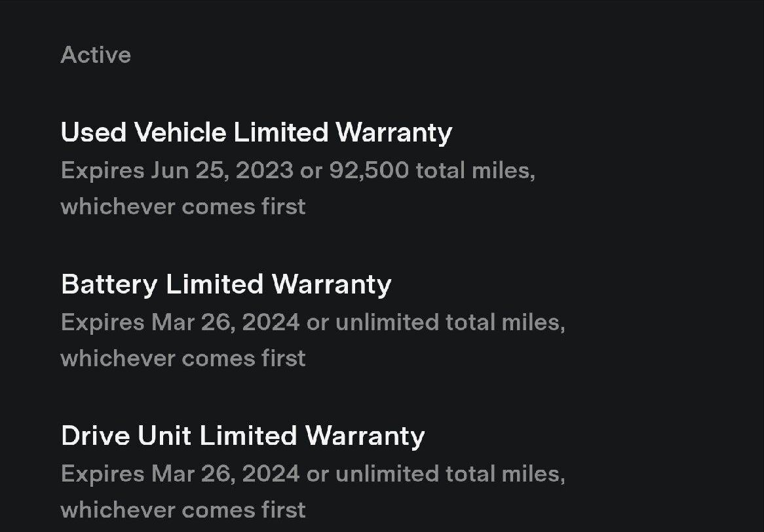Click the Drive Unit warranty expiration line
The height and width of the screenshot is (532, 764).
[313, 474]
